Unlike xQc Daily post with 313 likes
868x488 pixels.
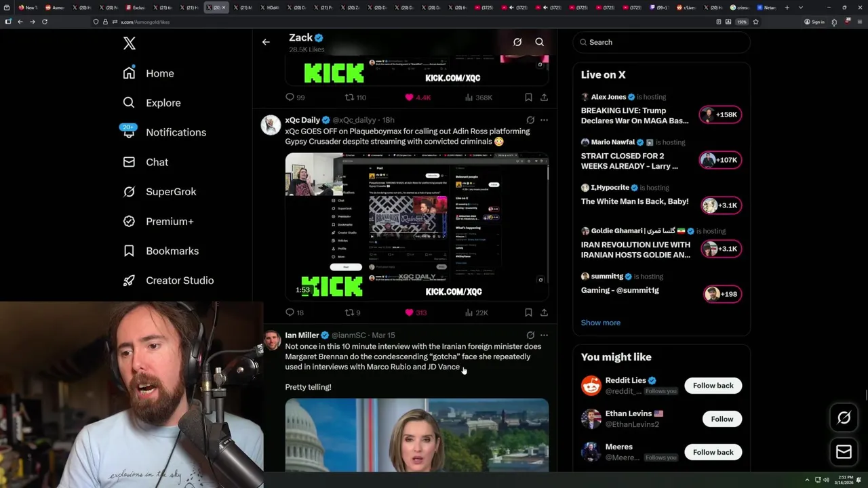[x=416, y=312]
